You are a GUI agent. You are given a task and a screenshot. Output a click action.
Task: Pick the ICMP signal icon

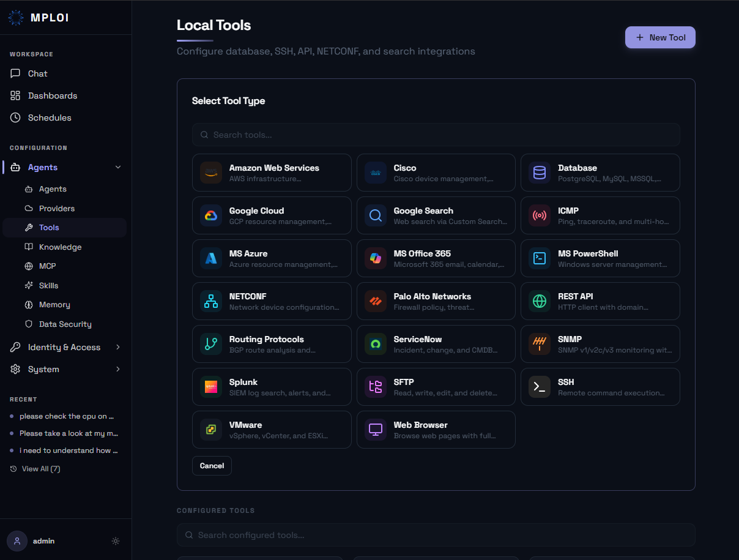(540, 215)
